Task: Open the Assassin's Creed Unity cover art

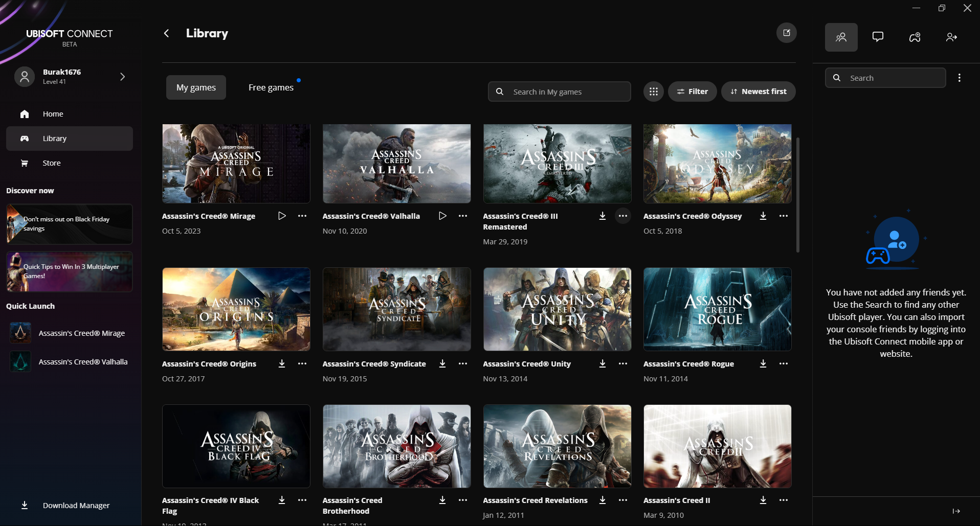Action: [x=558, y=309]
